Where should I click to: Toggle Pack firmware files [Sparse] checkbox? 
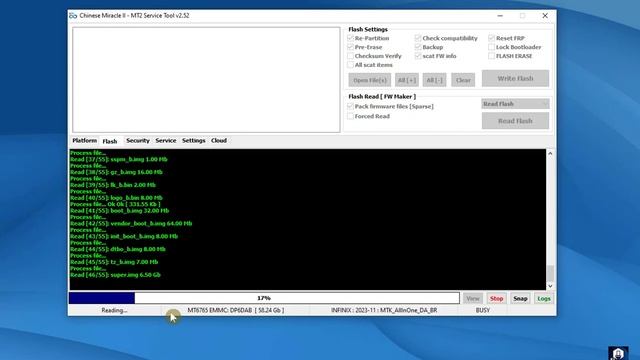click(350, 106)
